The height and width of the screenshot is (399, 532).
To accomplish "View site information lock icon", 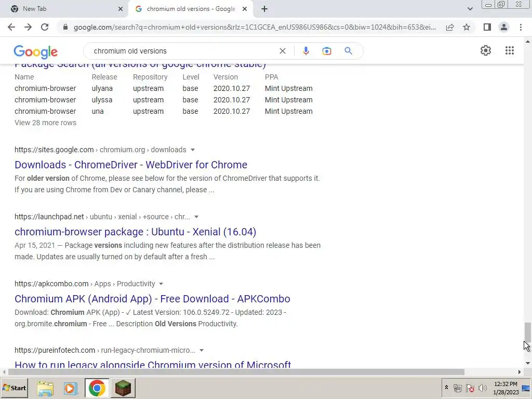I will pyautogui.click(x=65, y=27).
